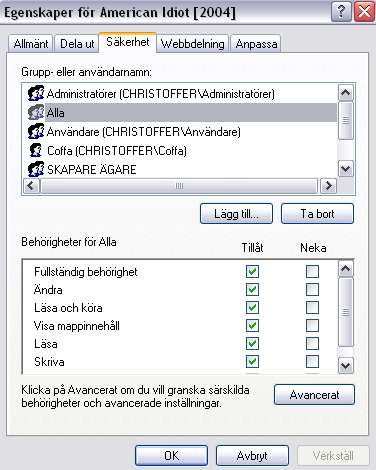Check Neka for Fullständig behörighet

click(x=312, y=271)
